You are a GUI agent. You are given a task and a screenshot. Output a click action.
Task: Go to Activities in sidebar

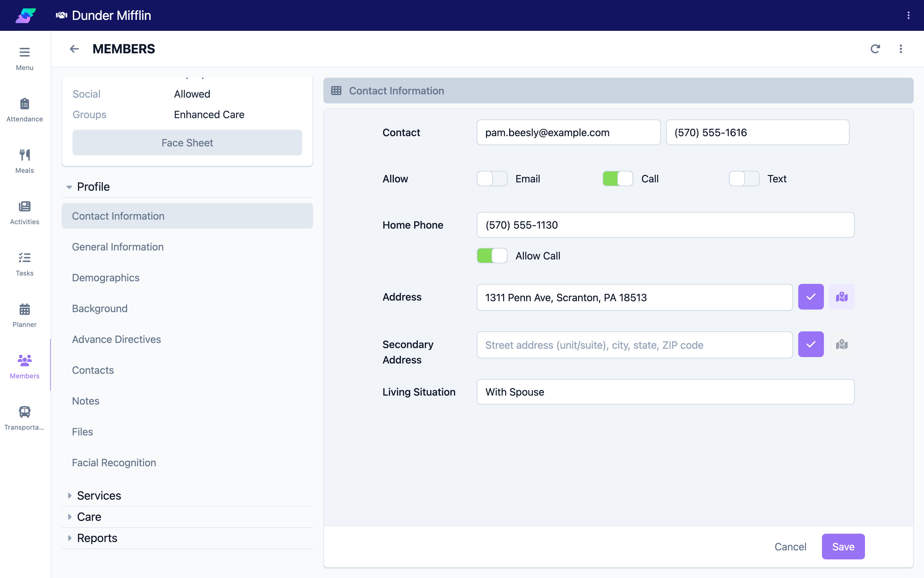tap(24, 213)
